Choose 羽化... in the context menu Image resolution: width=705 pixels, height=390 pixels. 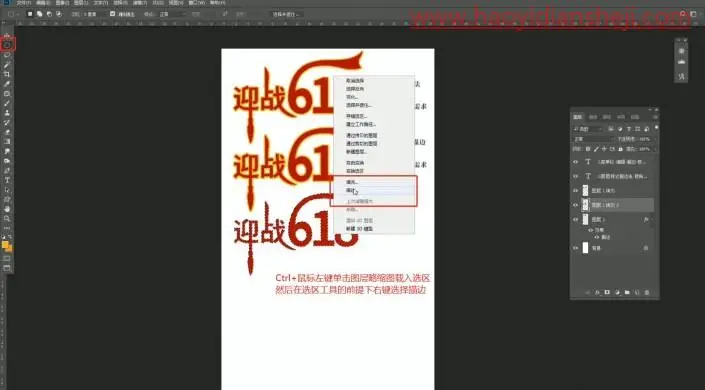(x=352, y=97)
